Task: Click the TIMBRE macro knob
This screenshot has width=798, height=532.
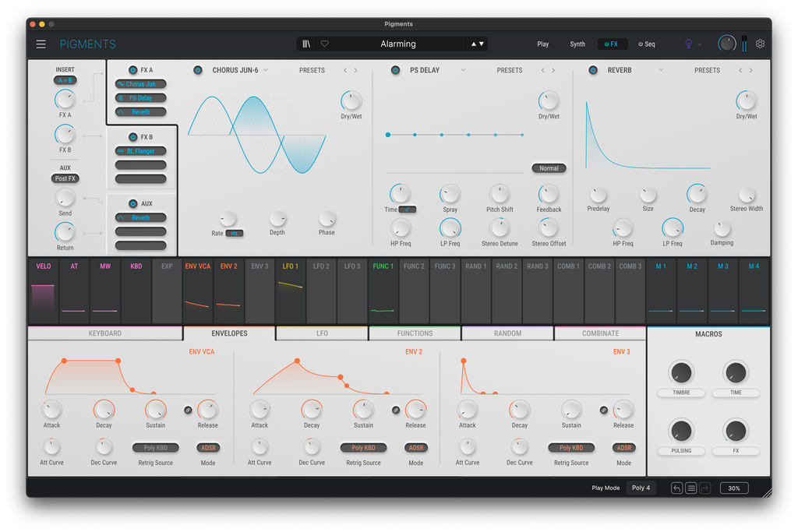Action: (681, 373)
